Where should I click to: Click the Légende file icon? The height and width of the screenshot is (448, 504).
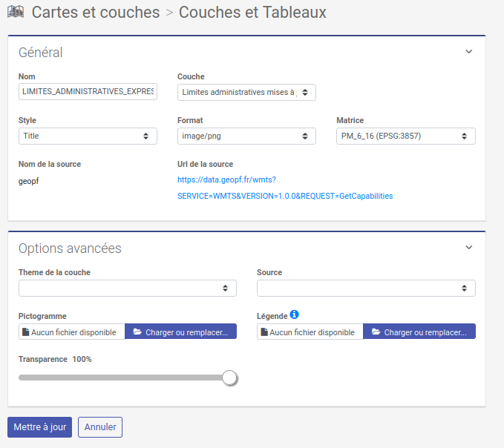[x=264, y=332]
